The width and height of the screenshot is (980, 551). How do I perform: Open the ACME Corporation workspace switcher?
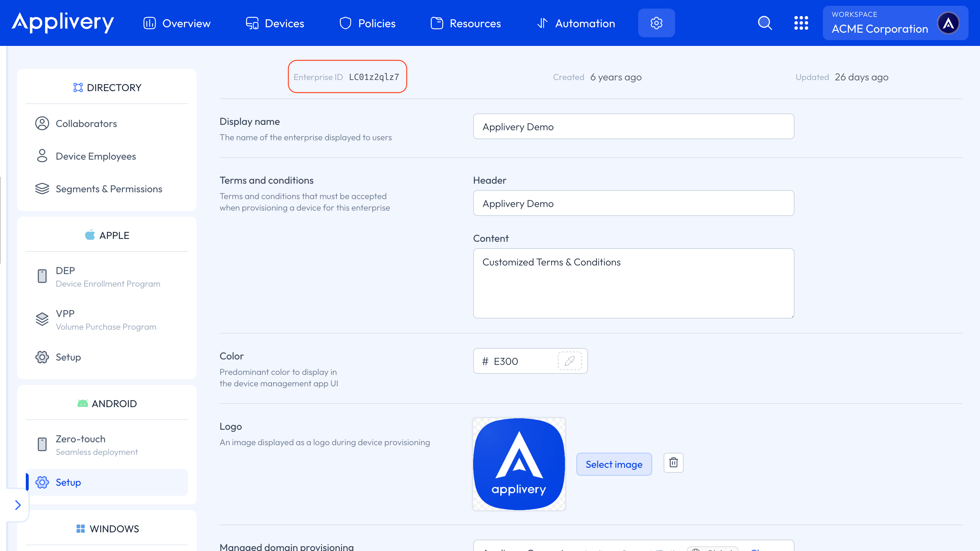880,23
